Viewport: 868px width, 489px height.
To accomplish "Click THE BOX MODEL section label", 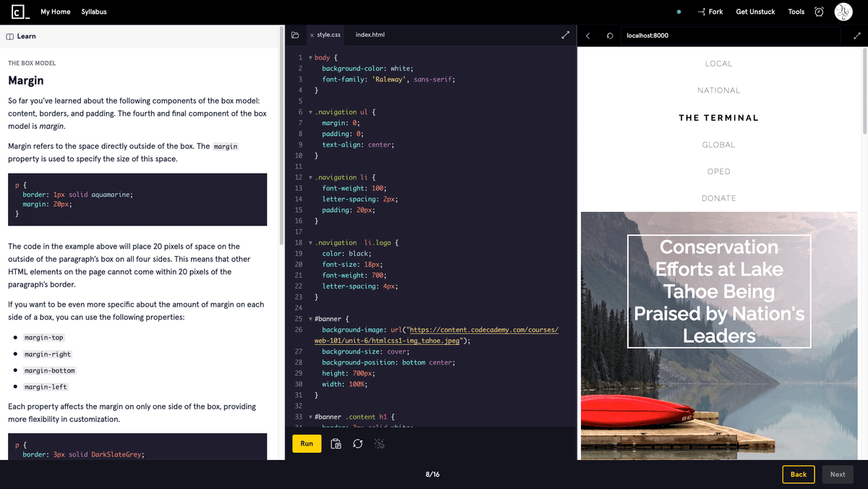I will pyautogui.click(x=32, y=64).
